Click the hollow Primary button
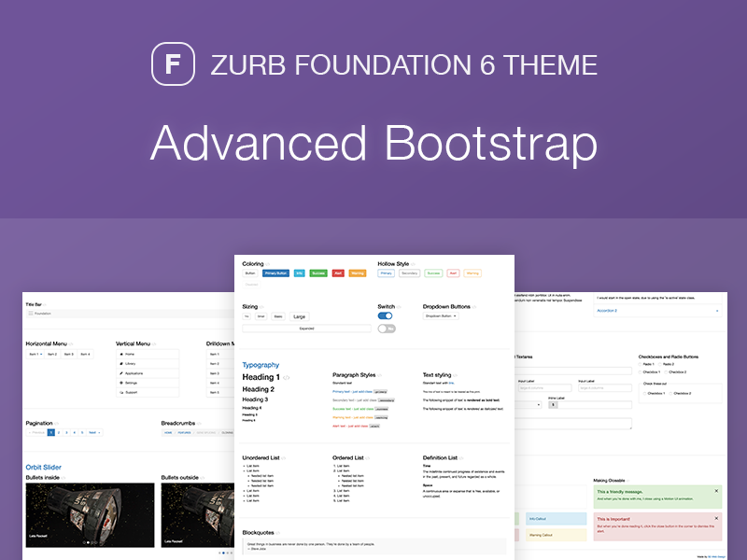The width and height of the screenshot is (747, 560). (386, 273)
